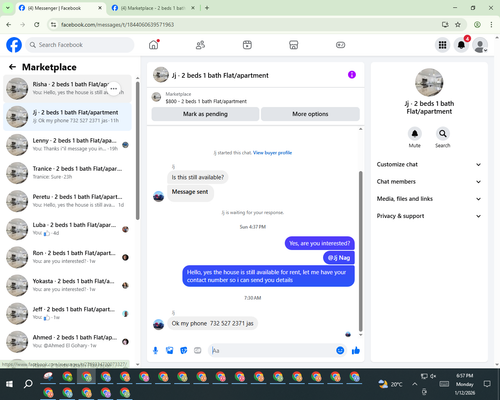500x400 pixels.
Task: Click the Facebook logo
Action: click(14, 45)
